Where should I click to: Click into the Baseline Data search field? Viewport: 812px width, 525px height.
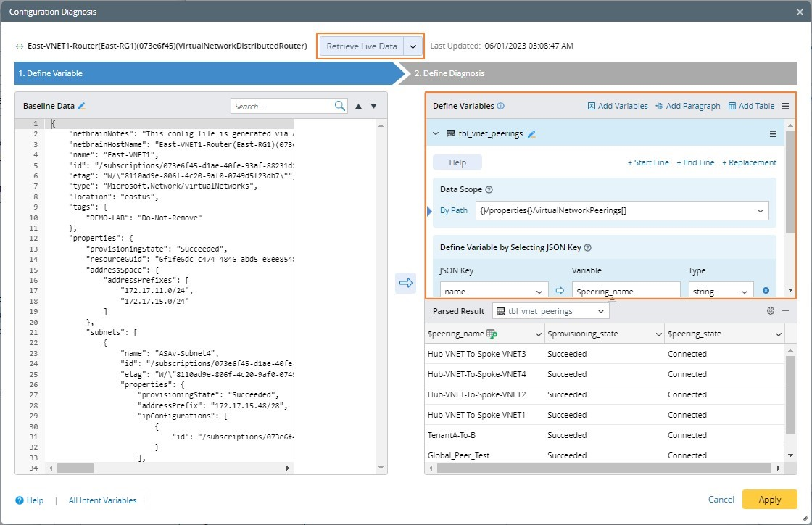[x=283, y=106]
